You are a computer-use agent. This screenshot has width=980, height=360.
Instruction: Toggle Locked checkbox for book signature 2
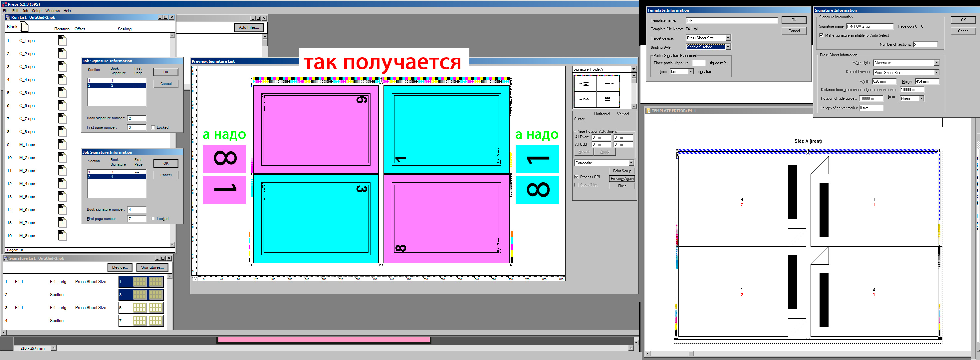[x=153, y=128]
